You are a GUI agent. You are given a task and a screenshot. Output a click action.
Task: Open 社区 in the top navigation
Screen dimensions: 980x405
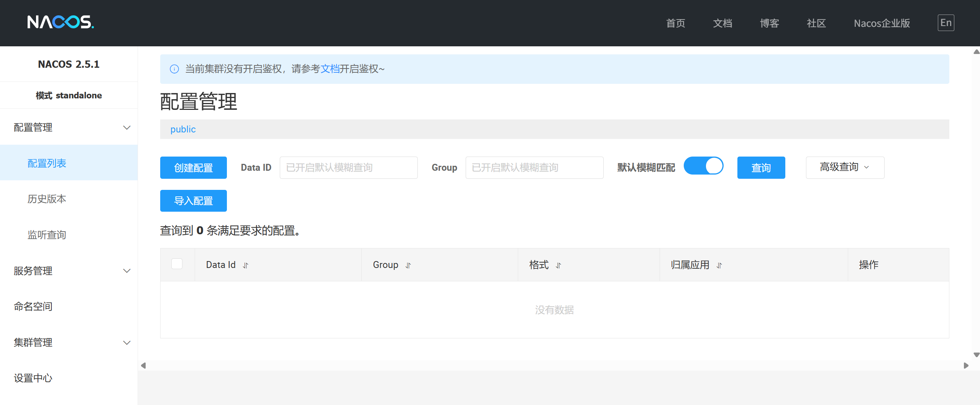tap(816, 23)
